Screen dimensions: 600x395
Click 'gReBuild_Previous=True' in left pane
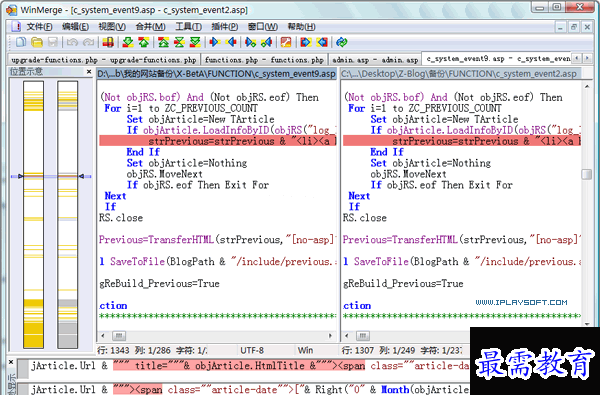(159, 284)
